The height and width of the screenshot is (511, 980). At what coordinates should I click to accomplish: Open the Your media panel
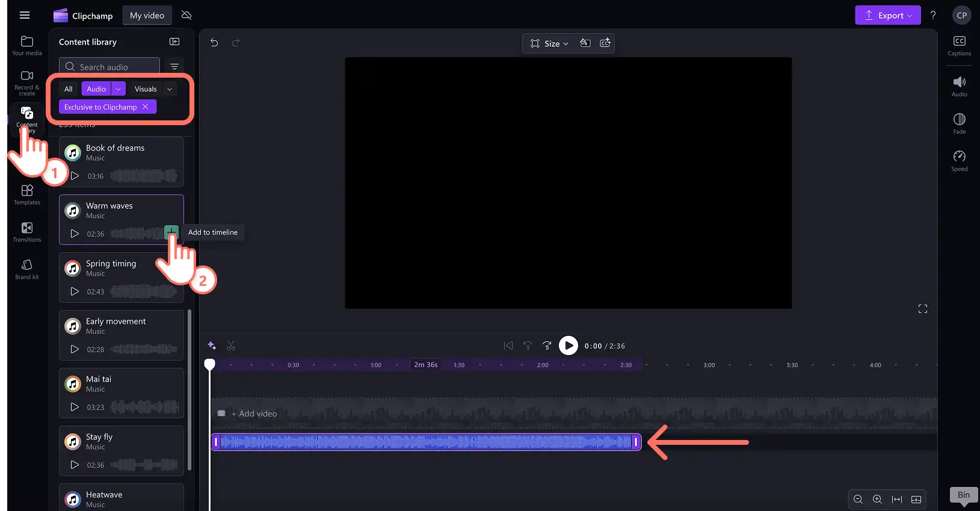[x=27, y=46]
